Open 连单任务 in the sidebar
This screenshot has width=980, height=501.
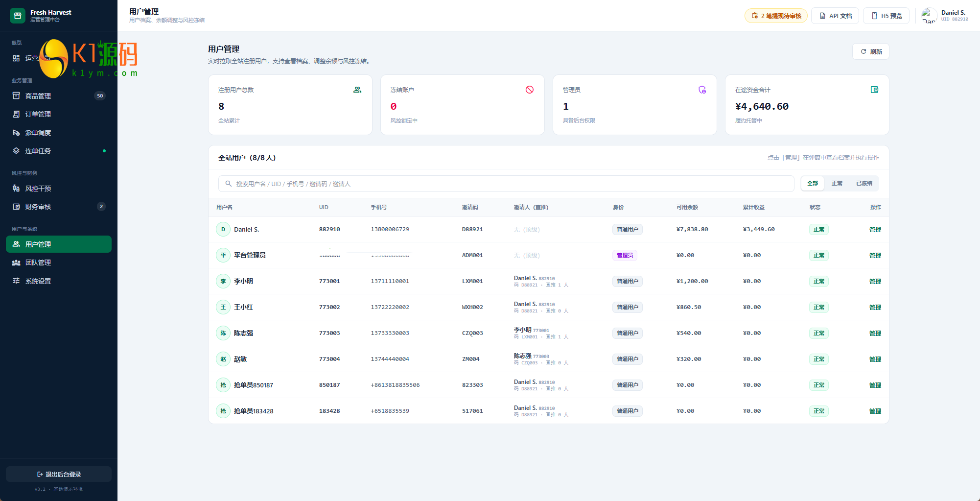pyautogui.click(x=59, y=151)
